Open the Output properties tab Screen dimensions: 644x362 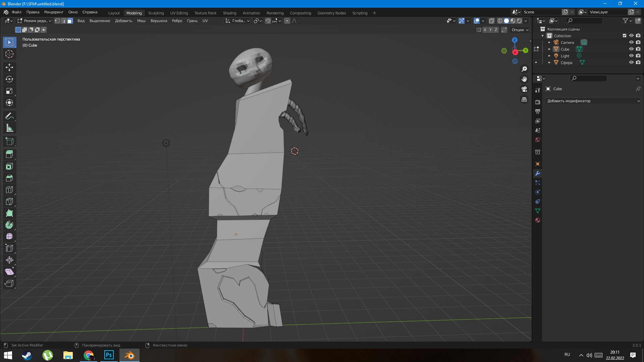[x=538, y=111]
